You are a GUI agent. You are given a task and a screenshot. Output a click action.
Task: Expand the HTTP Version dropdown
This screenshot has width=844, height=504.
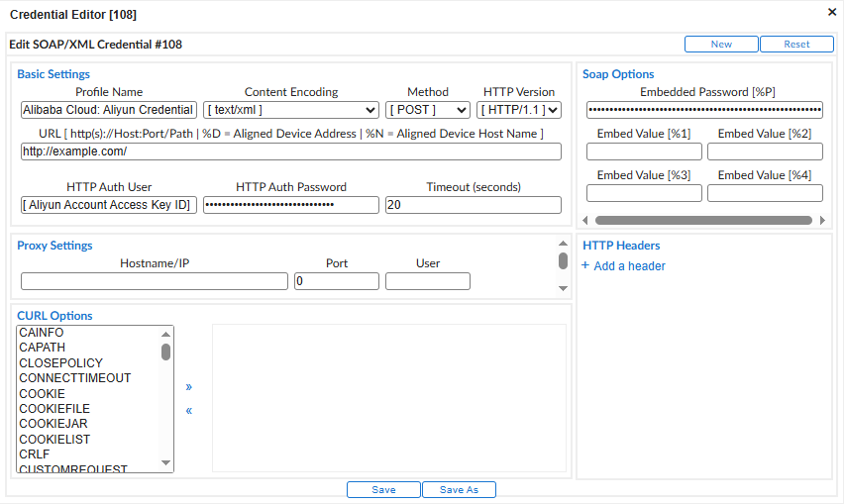pyautogui.click(x=519, y=110)
